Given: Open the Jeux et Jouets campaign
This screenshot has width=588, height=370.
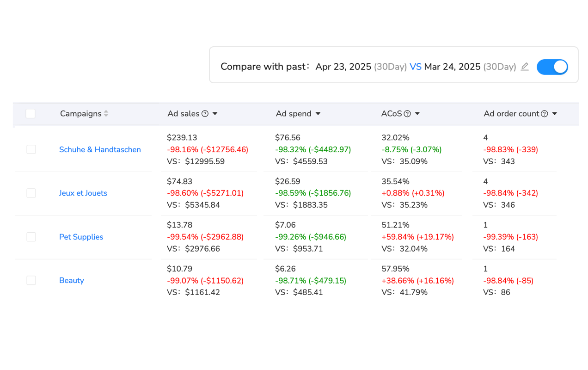Looking at the screenshot, I should click(83, 193).
